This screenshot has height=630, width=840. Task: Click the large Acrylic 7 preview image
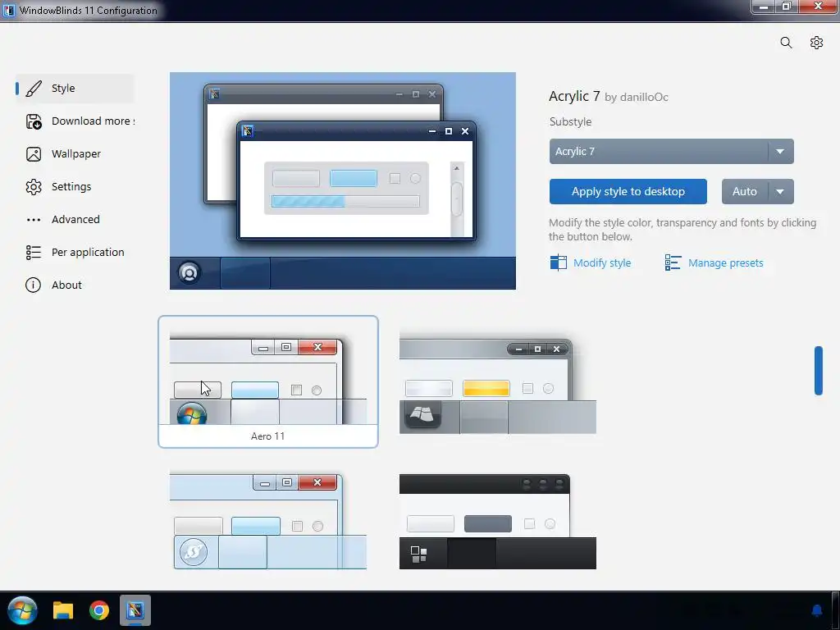pos(343,181)
